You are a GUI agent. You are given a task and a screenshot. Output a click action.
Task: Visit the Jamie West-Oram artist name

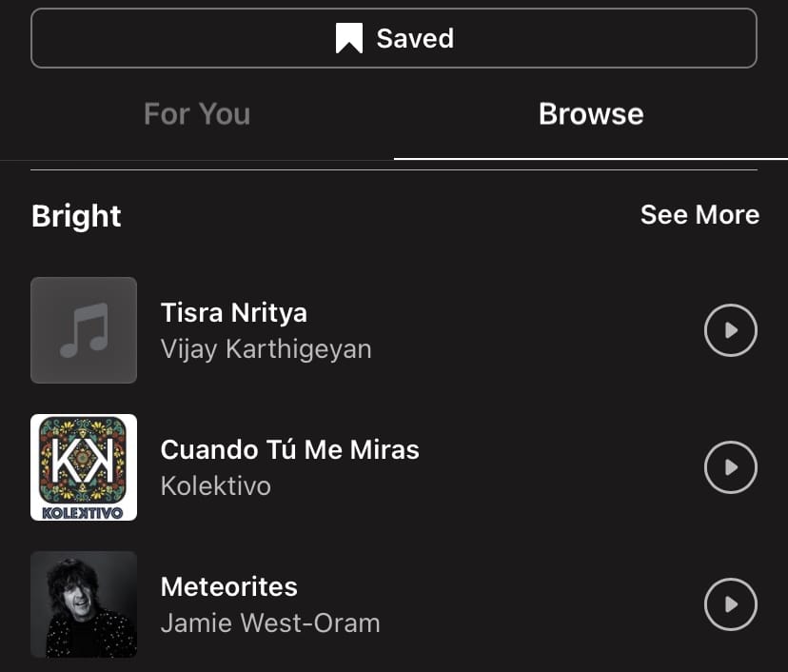pyautogui.click(x=270, y=623)
